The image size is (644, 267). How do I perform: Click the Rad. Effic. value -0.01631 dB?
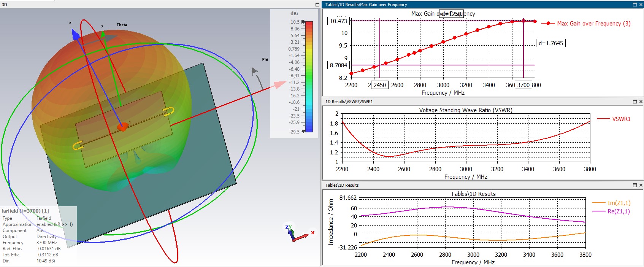49,249
